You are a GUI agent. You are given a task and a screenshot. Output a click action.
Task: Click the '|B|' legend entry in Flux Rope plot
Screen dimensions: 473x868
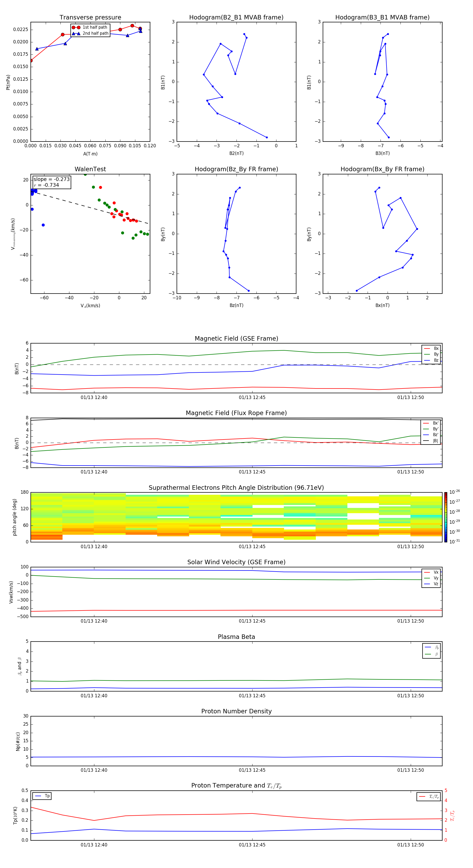point(431,441)
